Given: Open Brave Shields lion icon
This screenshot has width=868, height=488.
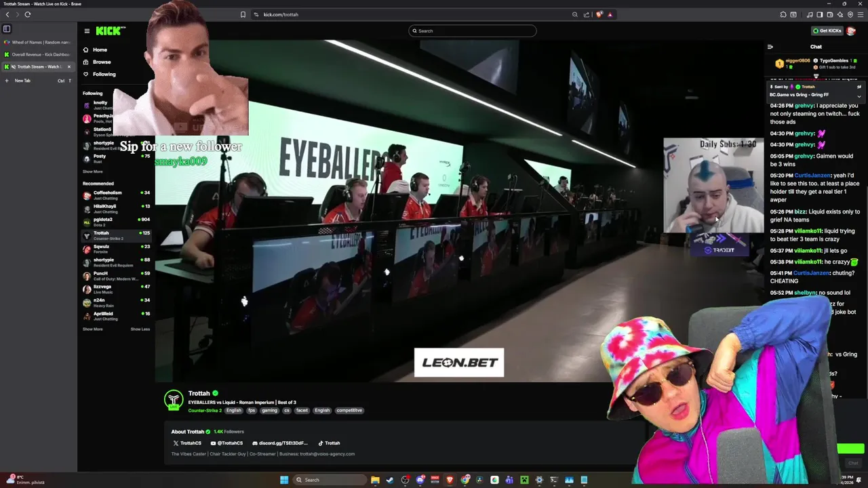Looking at the screenshot, I should (x=599, y=14).
